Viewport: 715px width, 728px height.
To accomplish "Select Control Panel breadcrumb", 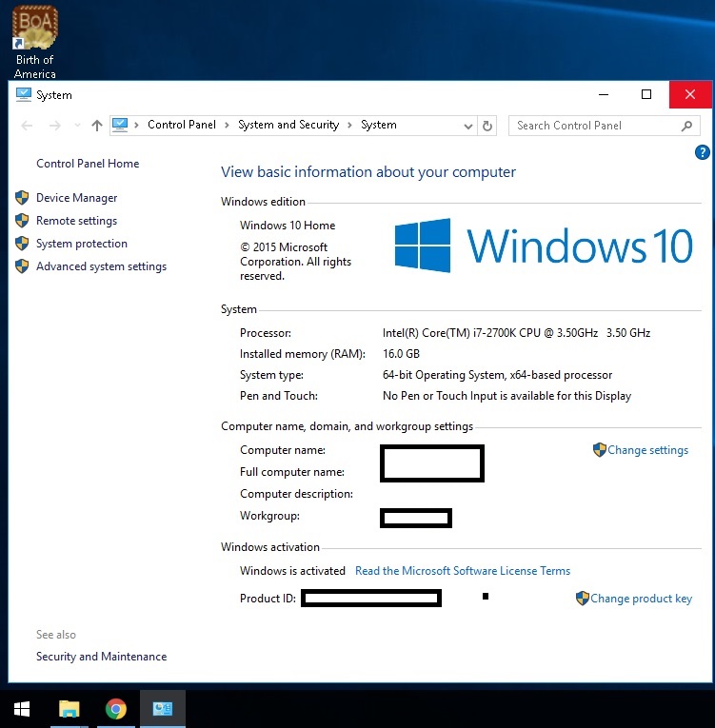I will coord(182,125).
